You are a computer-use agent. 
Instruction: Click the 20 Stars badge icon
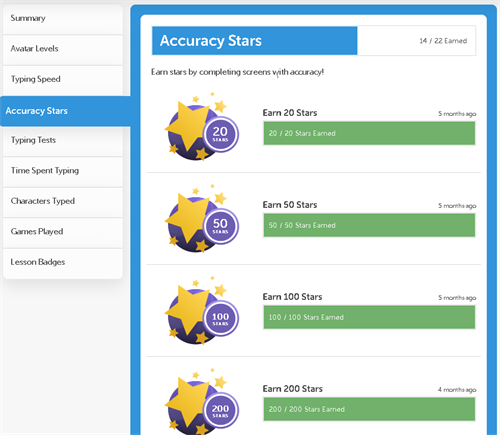click(202, 127)
